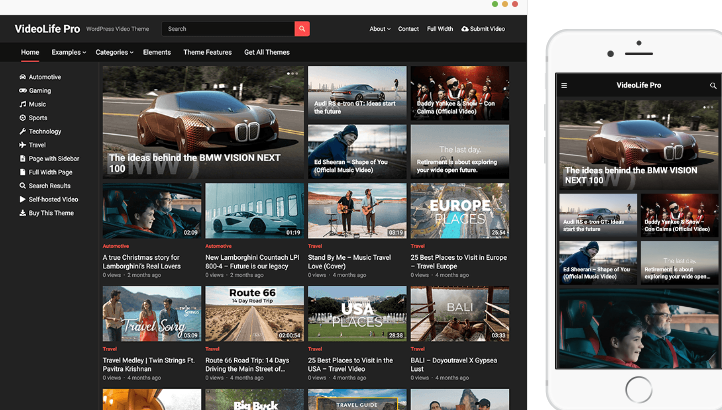Click the Sports ball icon in sidebar
Screen dimensions: 722x410
click(x=23, y=118)
